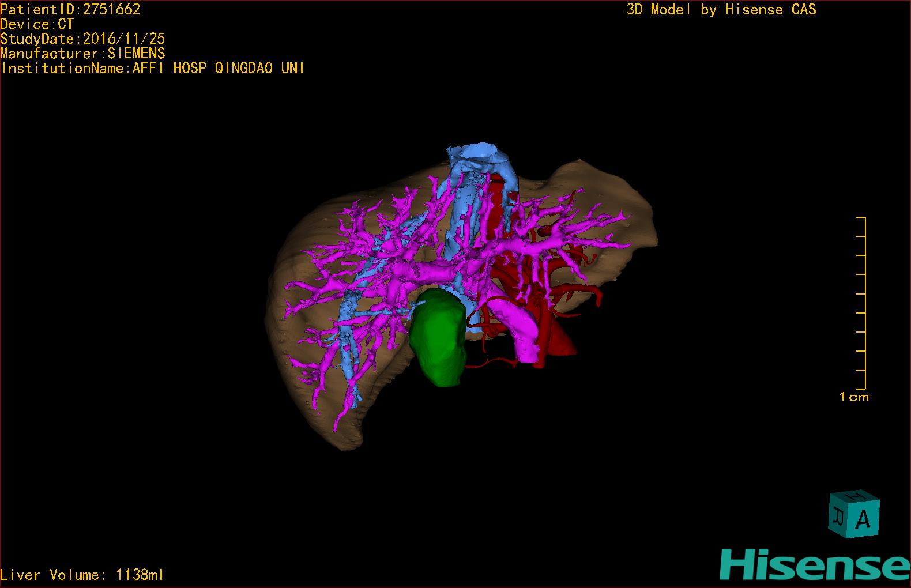
Task: Click the "InstitutionName:AFFI HOSP QINGDAO UNI" text
Action: pos(153,68)
